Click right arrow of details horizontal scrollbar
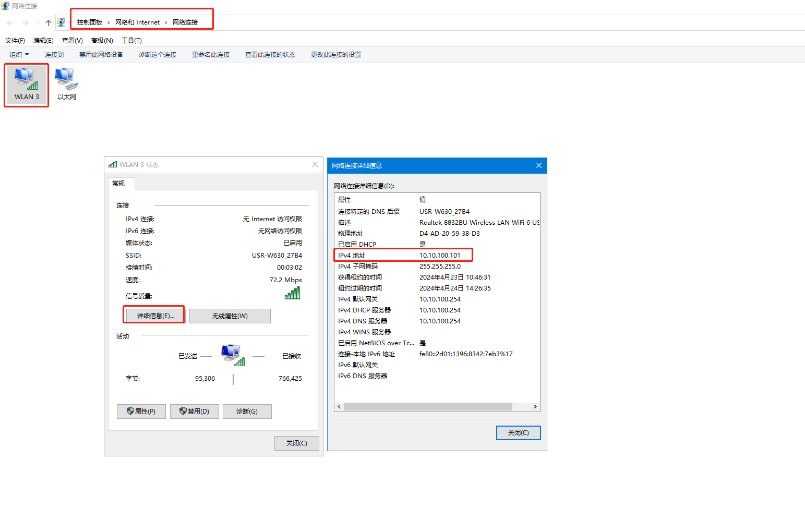 point(535,407)
